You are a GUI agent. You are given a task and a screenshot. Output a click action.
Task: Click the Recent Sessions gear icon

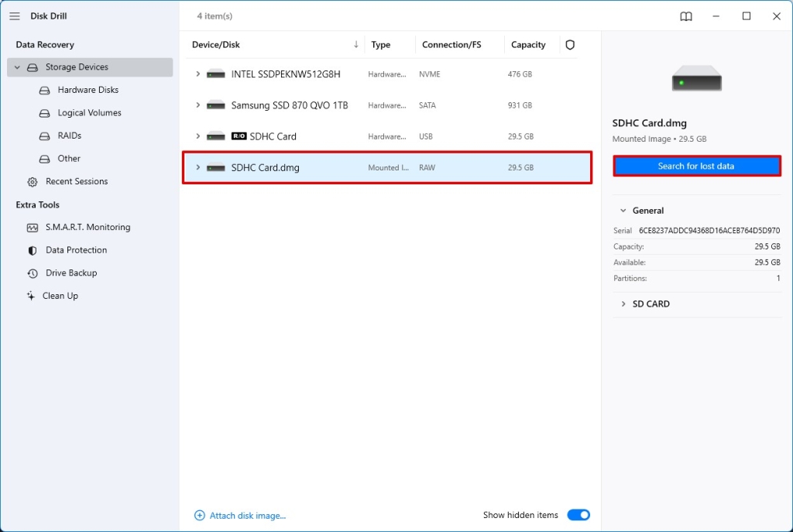click(31, 181)
